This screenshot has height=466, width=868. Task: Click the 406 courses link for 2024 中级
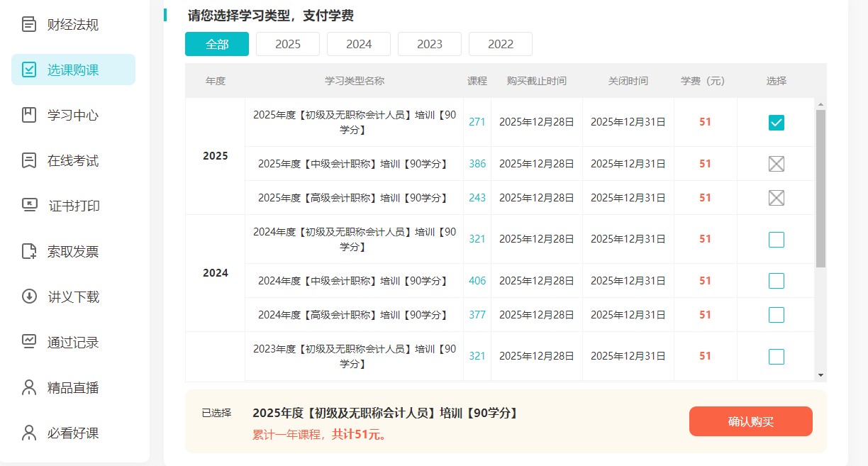pos(477,281)
